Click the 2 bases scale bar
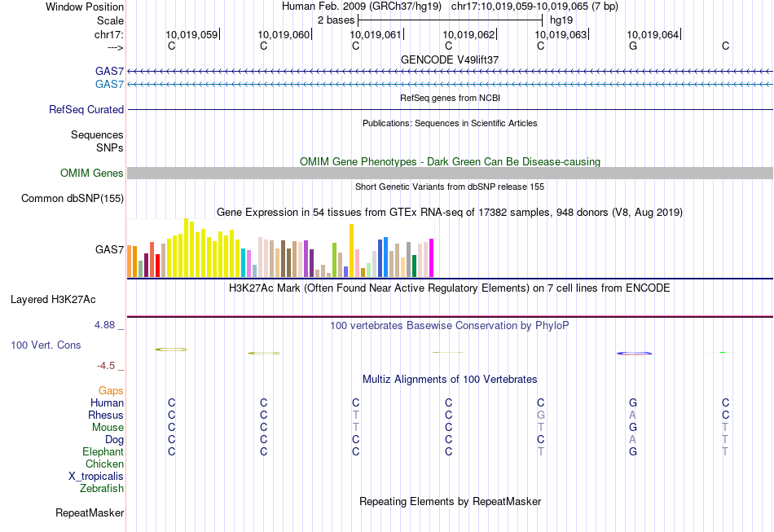 tap(451, 20)
